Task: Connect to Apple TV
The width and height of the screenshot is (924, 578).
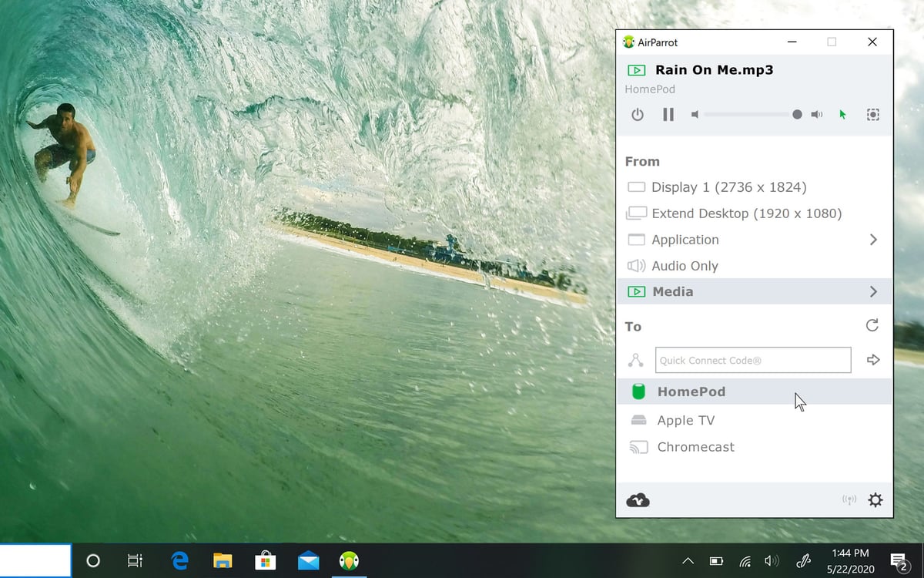Action: coord(685,421)
